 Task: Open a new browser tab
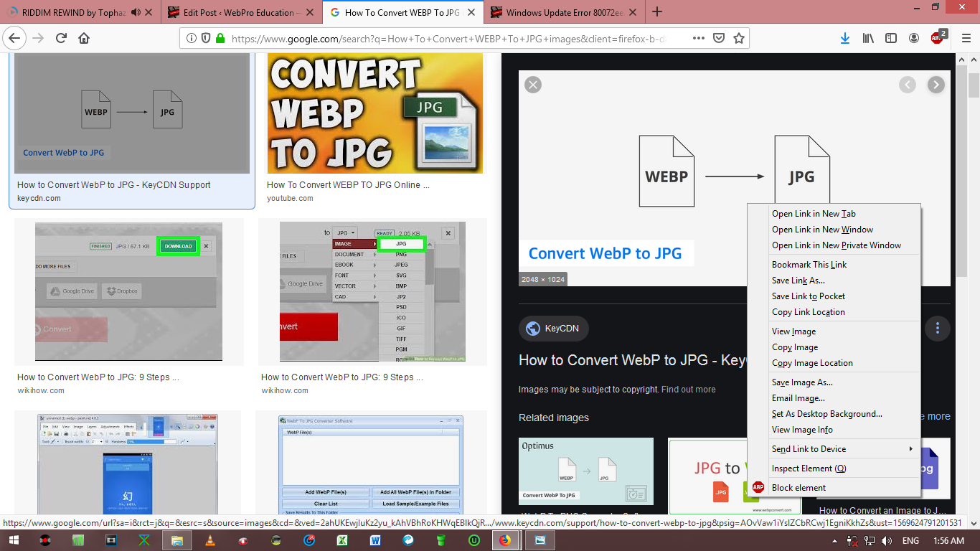(657, 11)
